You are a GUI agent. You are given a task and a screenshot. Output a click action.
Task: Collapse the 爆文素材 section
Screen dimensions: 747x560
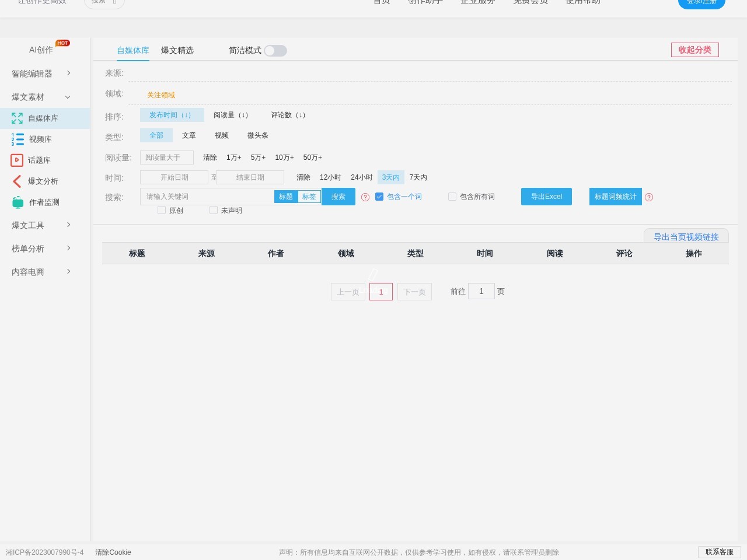67,97
